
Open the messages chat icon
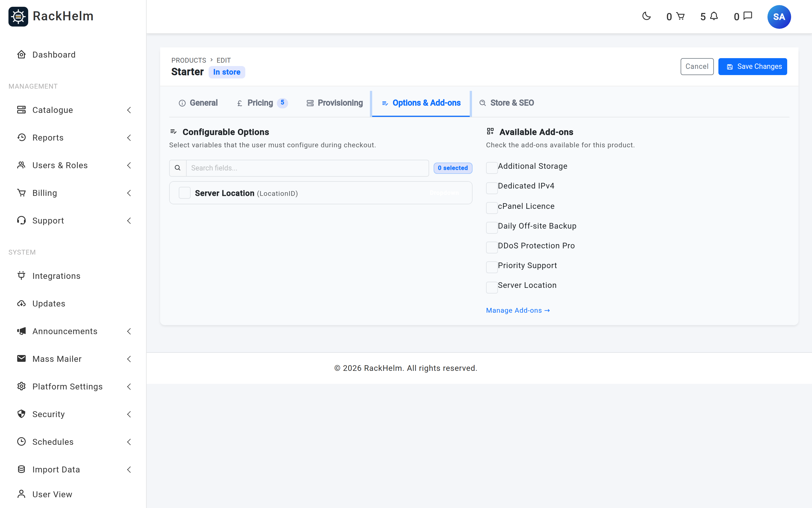tap(748, 16)
